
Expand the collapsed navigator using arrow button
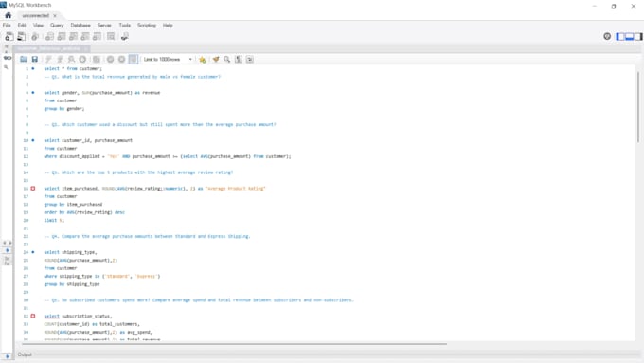click(8, 250)
